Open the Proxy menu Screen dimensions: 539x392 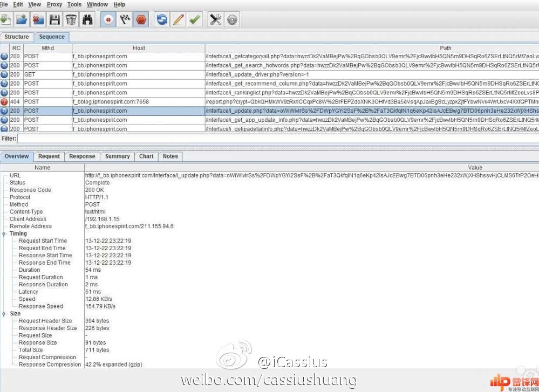click(54, 4)
